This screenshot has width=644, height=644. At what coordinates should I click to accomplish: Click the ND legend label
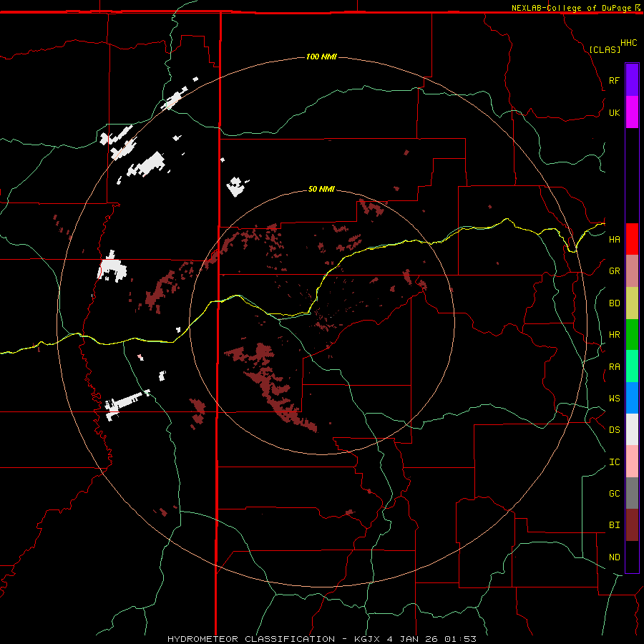pyautogui.click(x=614, y=557)
